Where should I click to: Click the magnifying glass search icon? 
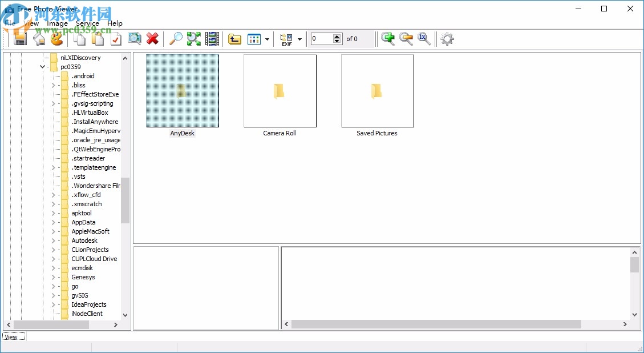point(176,39)
